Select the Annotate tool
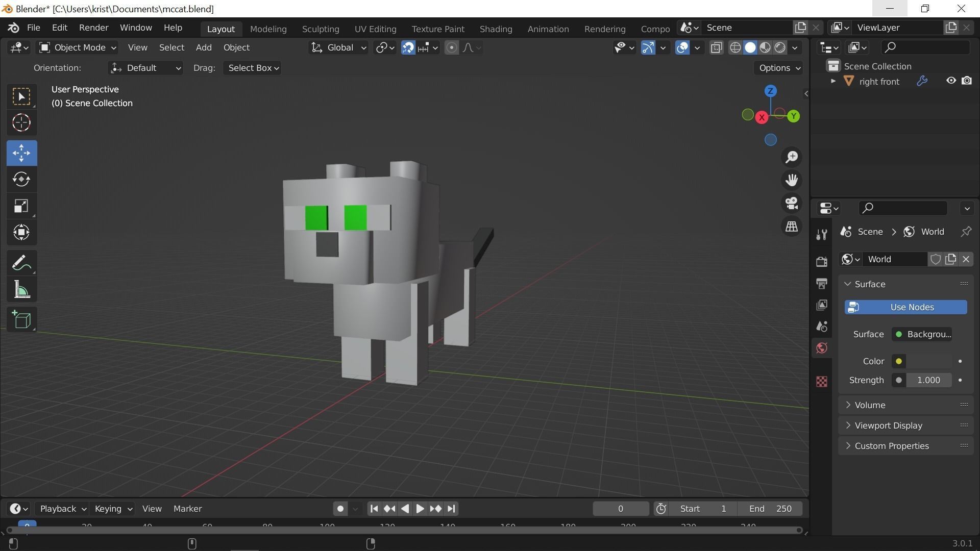 (21, 263)
